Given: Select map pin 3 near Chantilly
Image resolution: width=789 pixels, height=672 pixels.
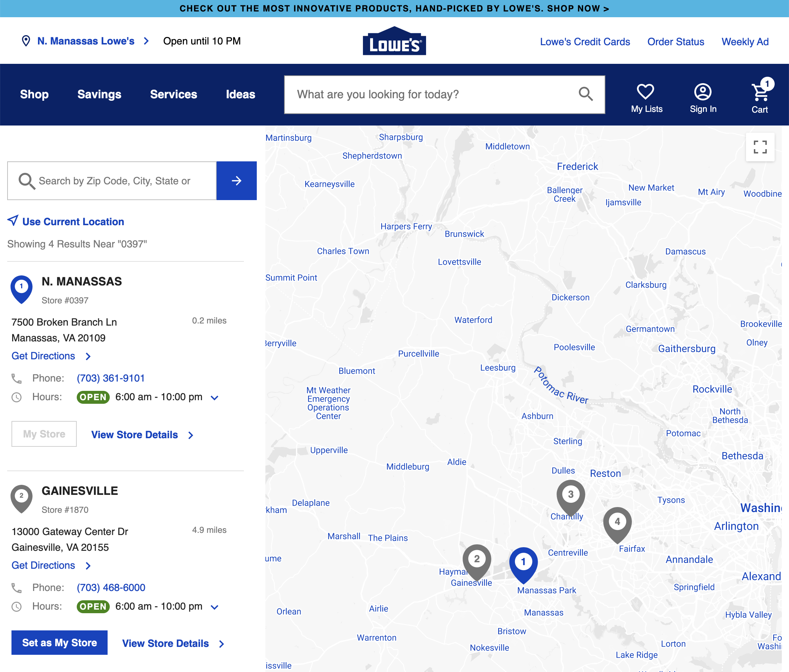Looking at the screenshot, I should click(x=571, y=494).
